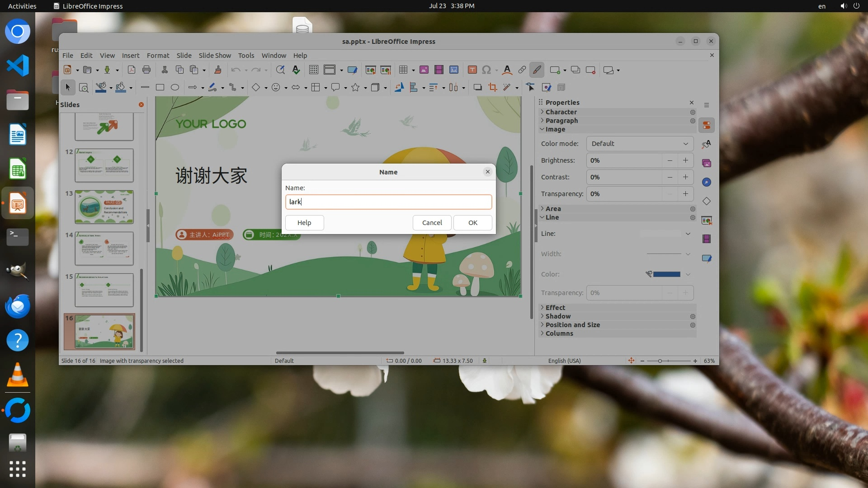Select the Rectangle shape tool
Viewport: 868px width, 488px height.
[x=160, y=88]
